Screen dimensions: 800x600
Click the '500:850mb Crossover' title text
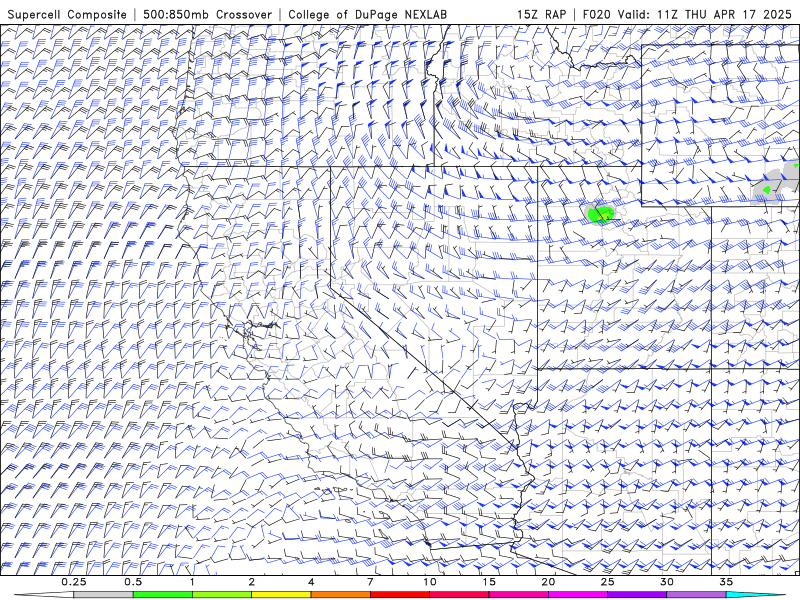click(207, 15)
